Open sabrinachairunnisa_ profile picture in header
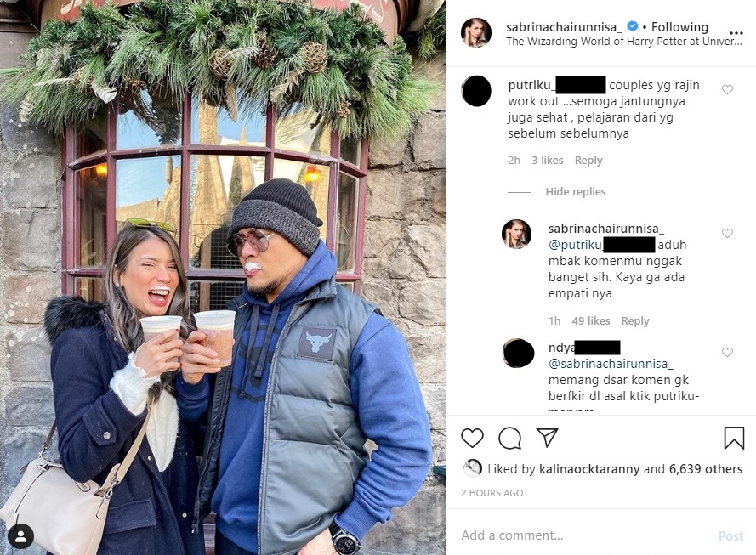 (475, 33)
